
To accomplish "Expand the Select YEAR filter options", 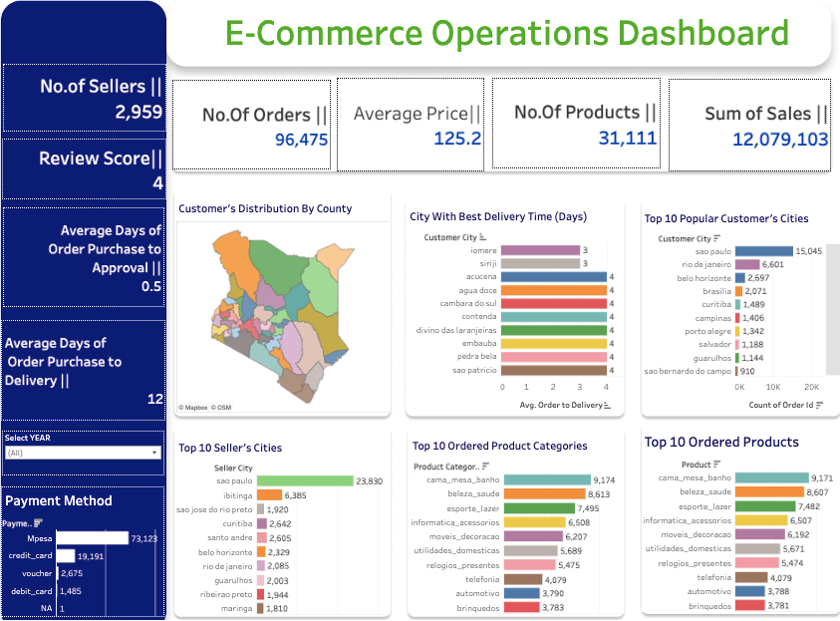I will pos(155,455).
